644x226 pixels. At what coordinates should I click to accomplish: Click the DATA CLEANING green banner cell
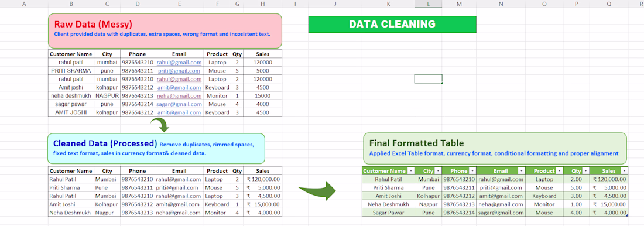click(x=392, y=24)
